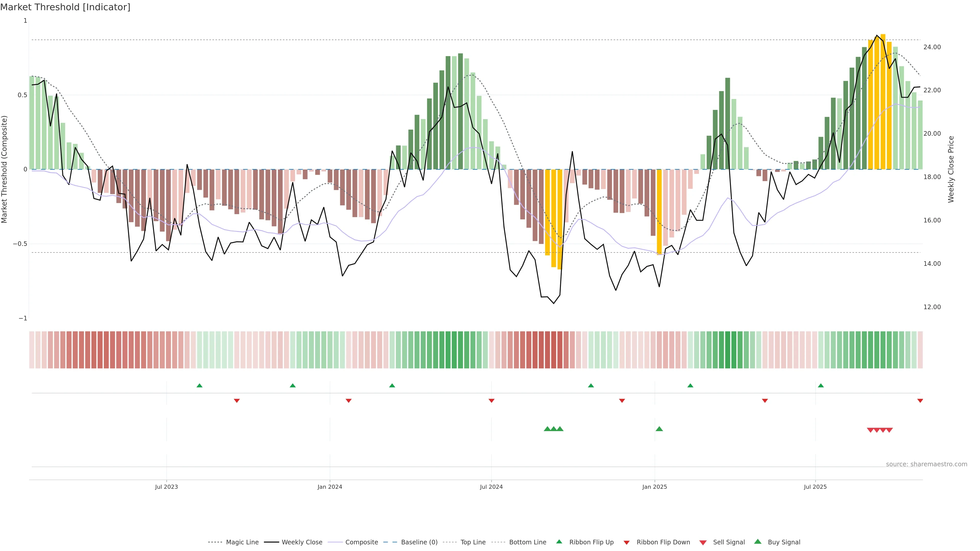Click the Sell Signal legend triangle icon

tap(703, 543)
